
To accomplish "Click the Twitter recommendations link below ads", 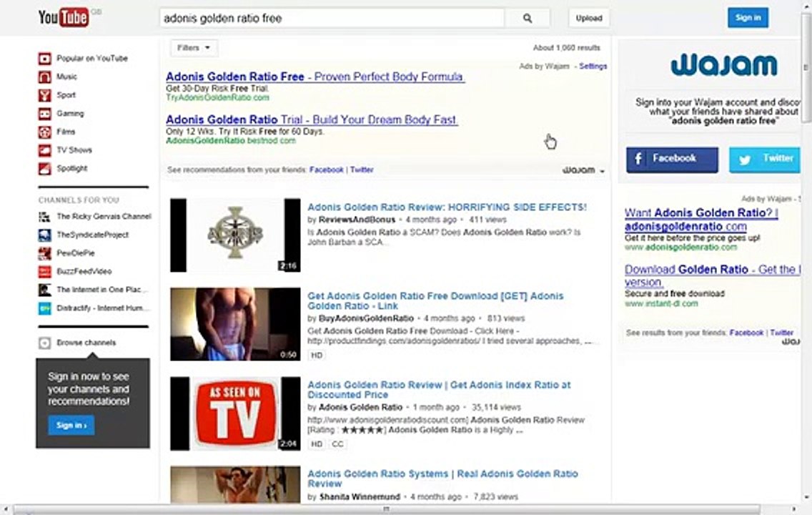I will (362, 170).
